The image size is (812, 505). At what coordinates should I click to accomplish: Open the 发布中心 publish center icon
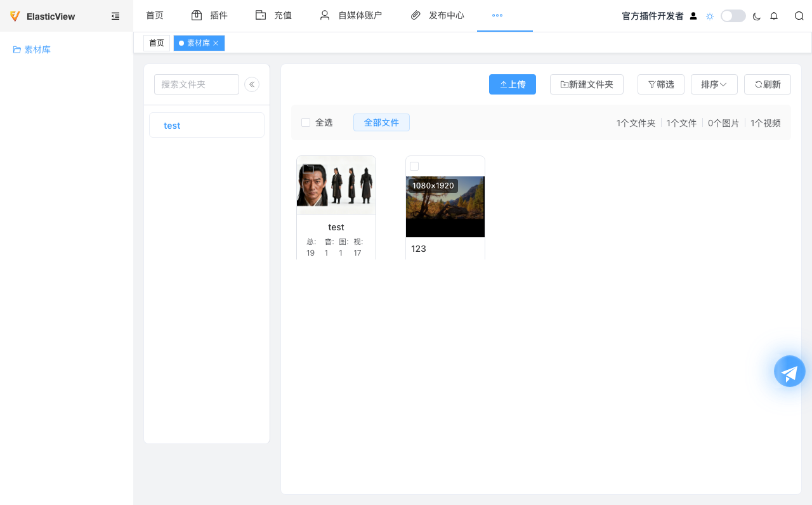(416, 15)
